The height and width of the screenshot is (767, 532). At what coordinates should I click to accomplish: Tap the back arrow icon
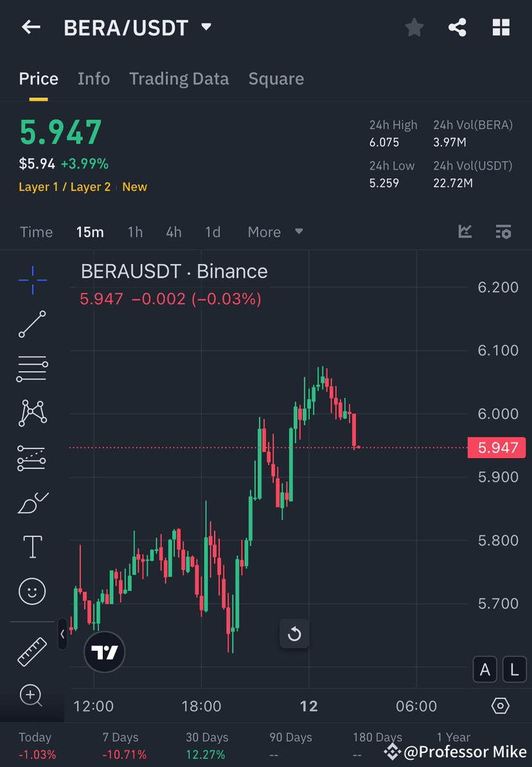click(x=31, y=27)
